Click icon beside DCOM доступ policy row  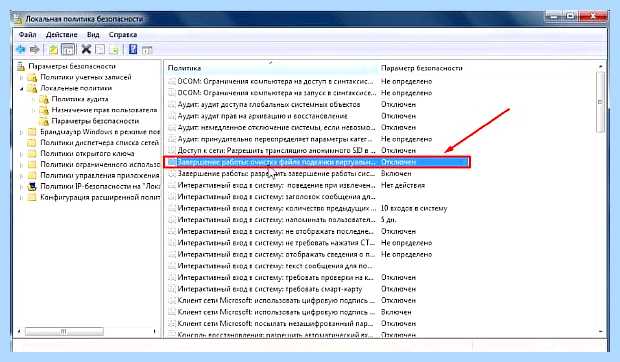point(172,81)
